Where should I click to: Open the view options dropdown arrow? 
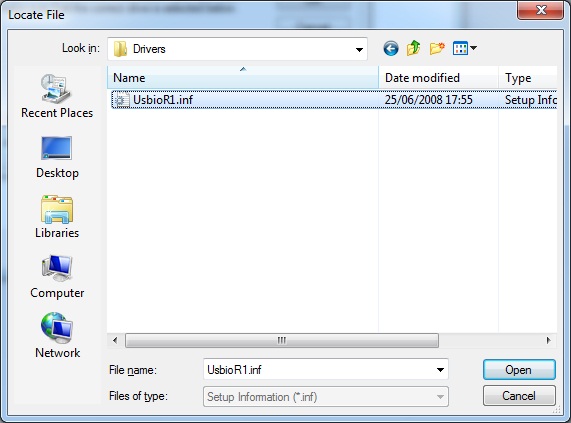click(x=473, y=48)
